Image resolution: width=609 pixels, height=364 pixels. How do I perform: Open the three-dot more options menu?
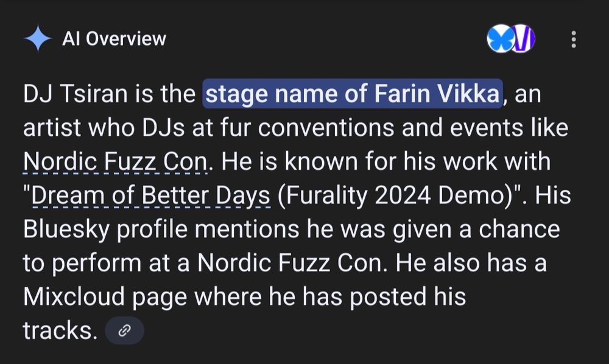point(573,39)
